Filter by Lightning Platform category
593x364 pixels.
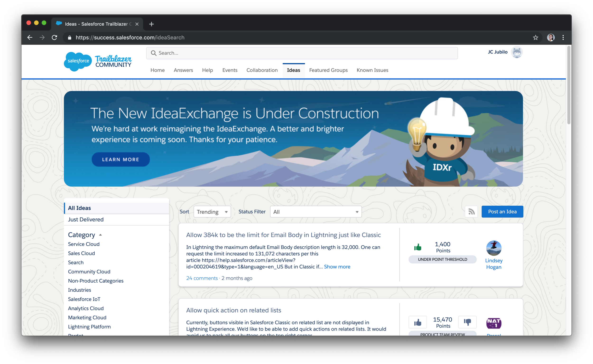coord(89,327)
